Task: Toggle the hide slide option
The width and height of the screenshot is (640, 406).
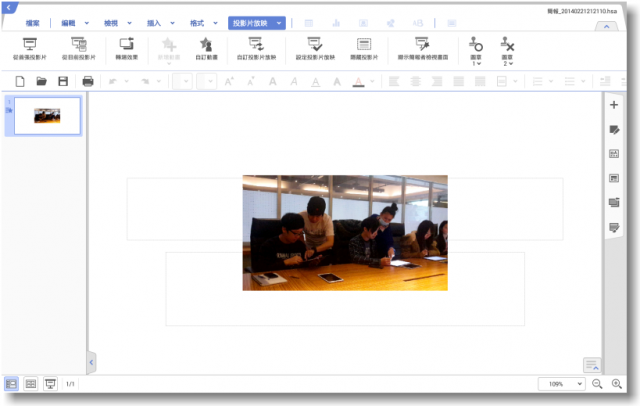Action: (364, 49)
